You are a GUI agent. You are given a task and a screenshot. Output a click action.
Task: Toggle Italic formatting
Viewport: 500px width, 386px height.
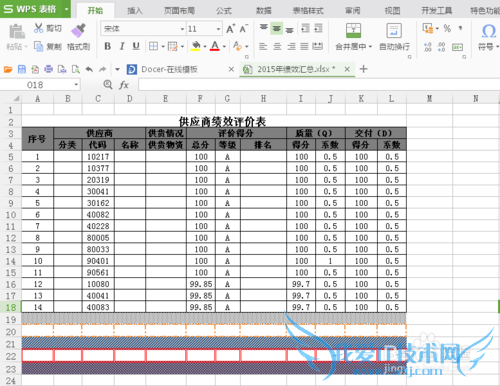point(122,46)
